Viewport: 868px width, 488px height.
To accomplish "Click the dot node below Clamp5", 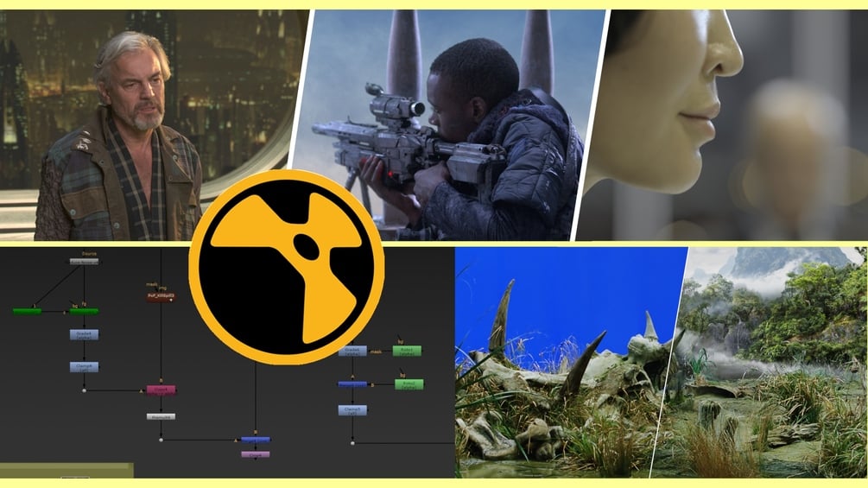I will (352, 443).
